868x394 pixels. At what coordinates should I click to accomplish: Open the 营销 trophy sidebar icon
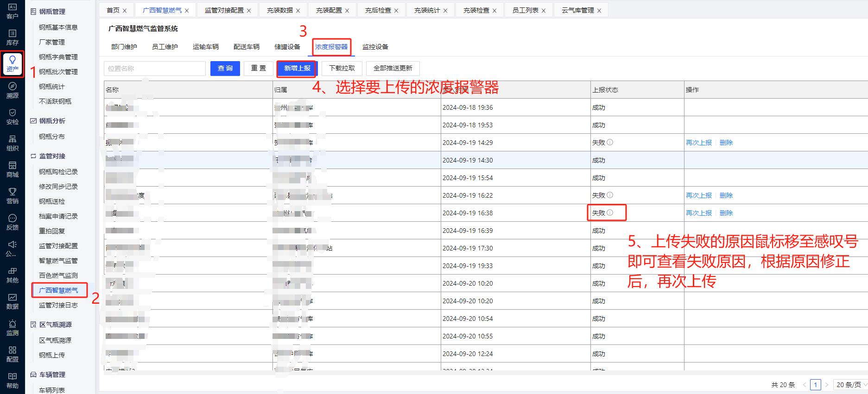13,196
